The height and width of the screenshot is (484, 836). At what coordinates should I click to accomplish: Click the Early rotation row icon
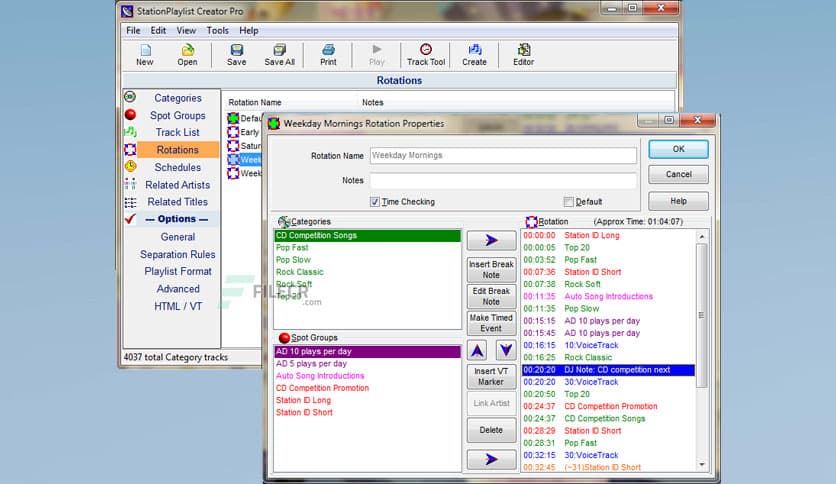point(233,132)
